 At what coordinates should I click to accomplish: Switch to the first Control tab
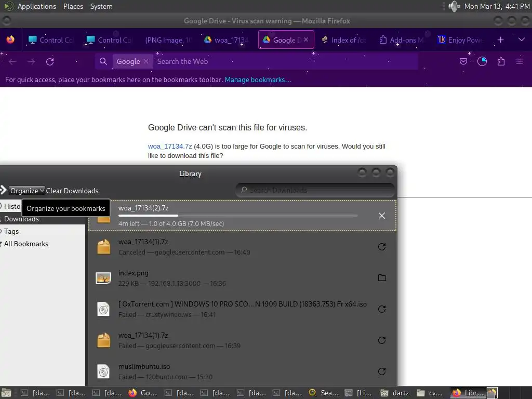[51, 39]
